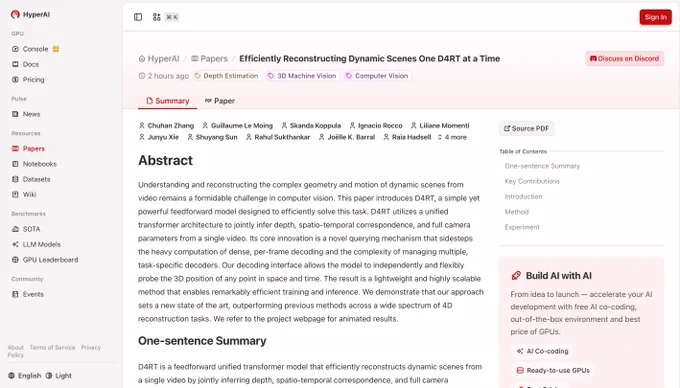Open News under Pulse
Viewport: 680px width, 388px height.
tap(26, 114)
